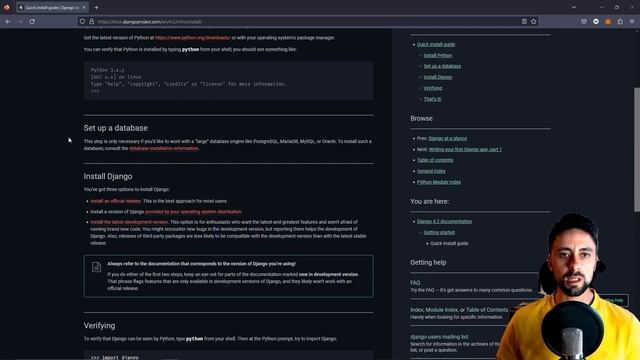
Task: Click the padlock site info icon
Action: (91, 22)
